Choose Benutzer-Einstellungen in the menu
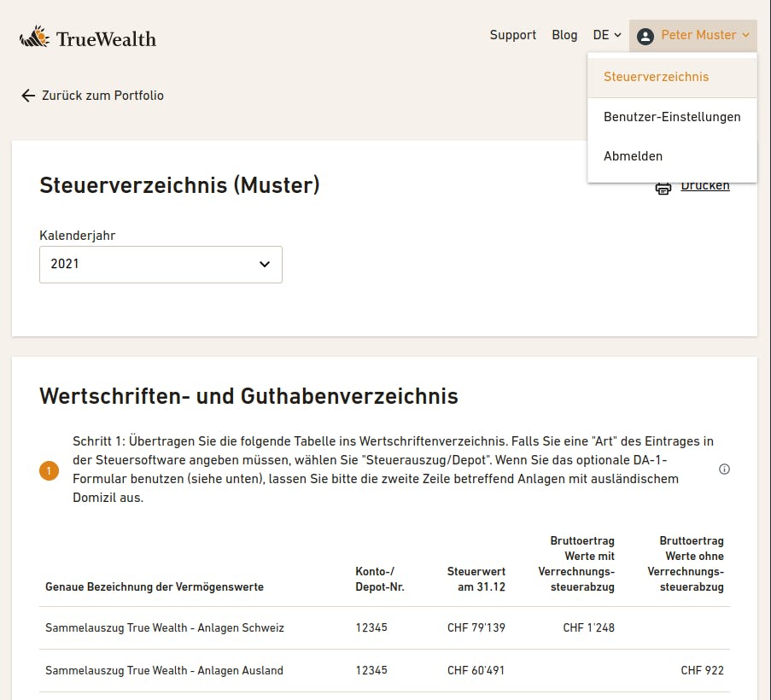This screenshot has width=771, height=700. point(672,117)
